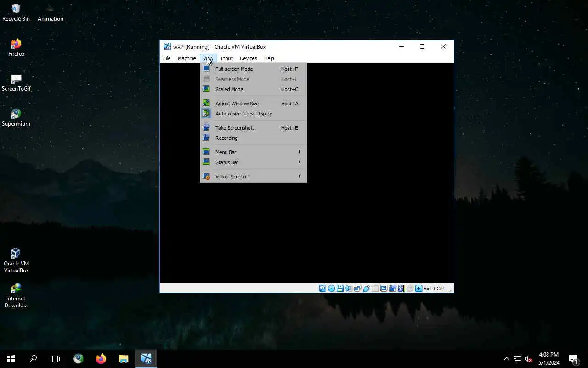Choose Adjust Window Size

[253, 103]
